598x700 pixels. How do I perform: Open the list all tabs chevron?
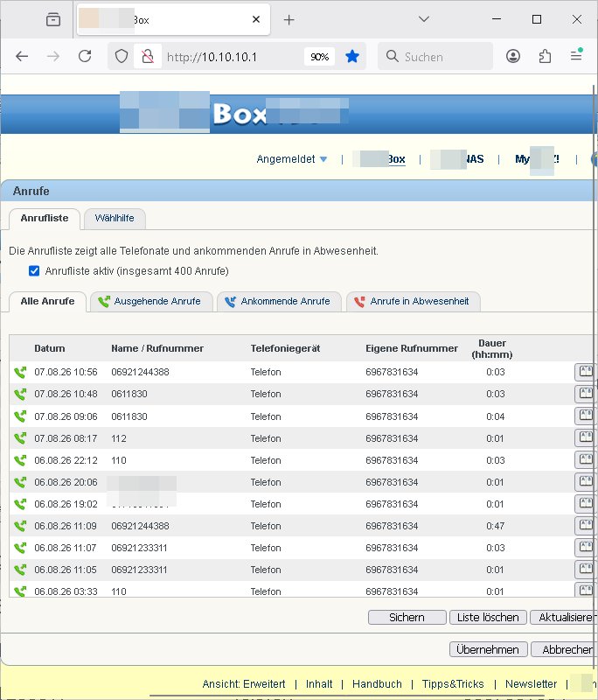click(x=424, y=19)
